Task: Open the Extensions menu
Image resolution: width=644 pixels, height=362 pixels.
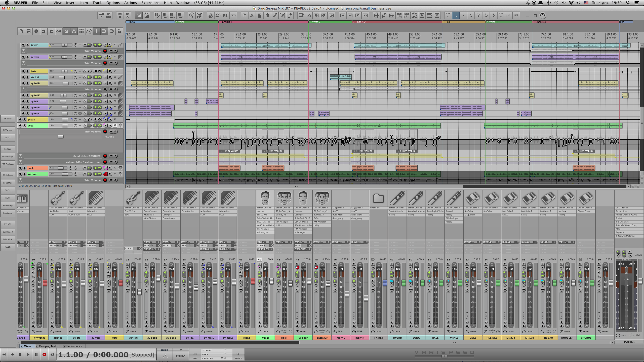Action: [150, 3]
